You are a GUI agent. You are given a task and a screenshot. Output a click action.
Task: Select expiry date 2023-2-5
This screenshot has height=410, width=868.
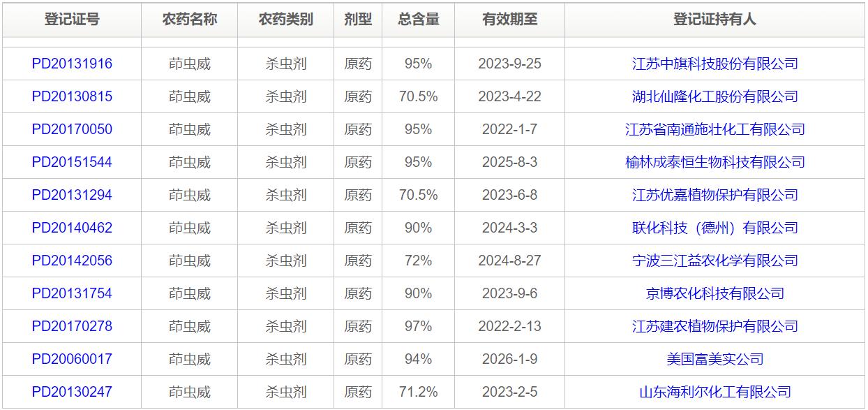tap(509, 392)
